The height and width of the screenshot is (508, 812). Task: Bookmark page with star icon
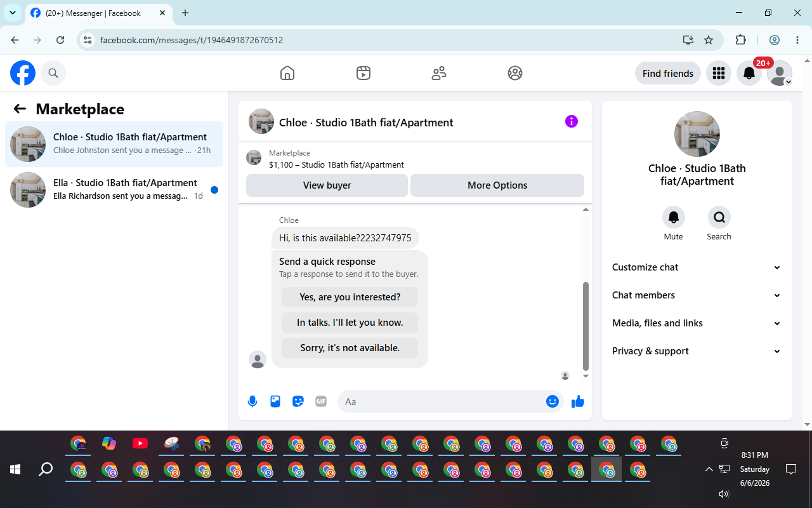coord(709,40)
